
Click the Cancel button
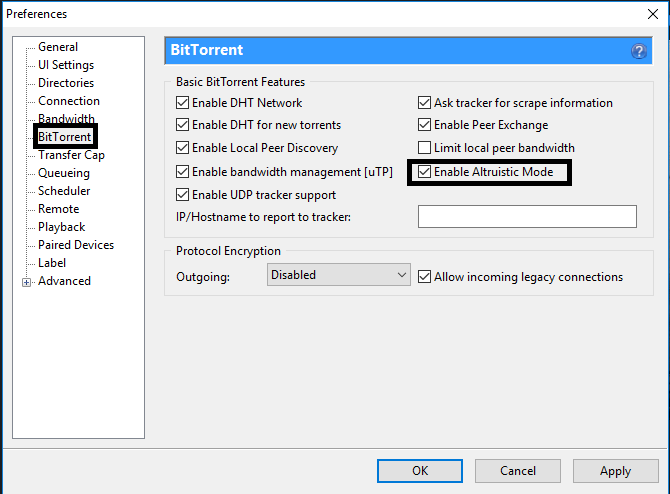[x=518, y=471]
